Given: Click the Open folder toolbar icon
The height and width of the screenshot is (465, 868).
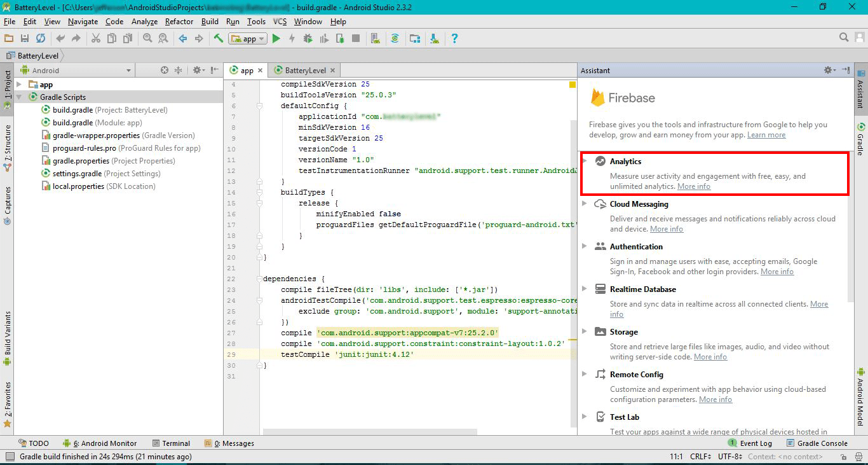Looking at the screenshot, I should (x=9, y=39).
